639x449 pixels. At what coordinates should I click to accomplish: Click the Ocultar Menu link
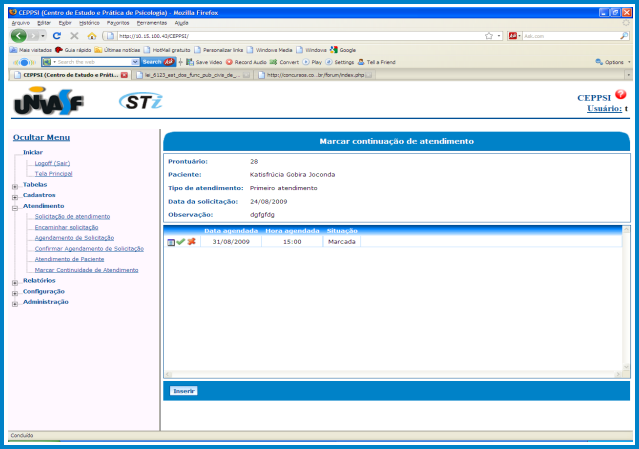pos(41,137)
